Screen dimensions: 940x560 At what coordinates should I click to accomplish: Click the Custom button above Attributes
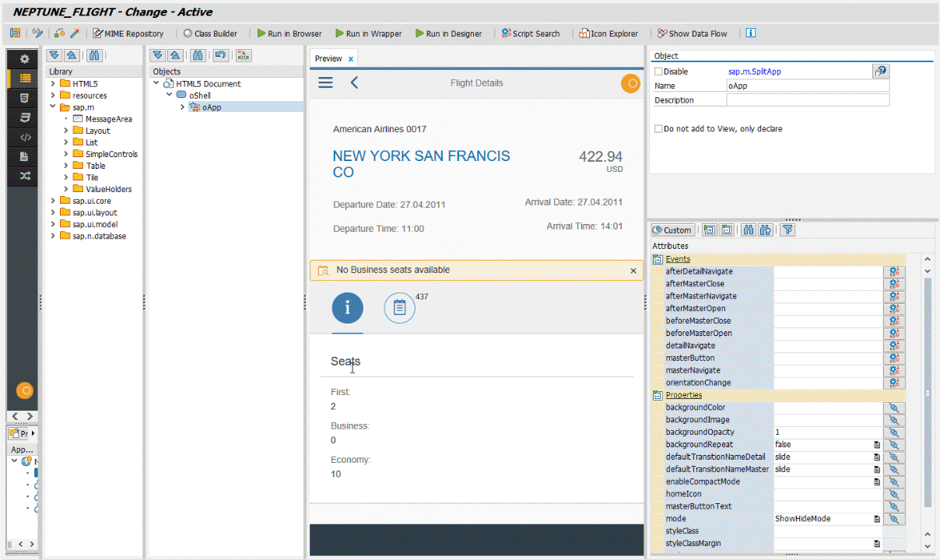(672, 230)
